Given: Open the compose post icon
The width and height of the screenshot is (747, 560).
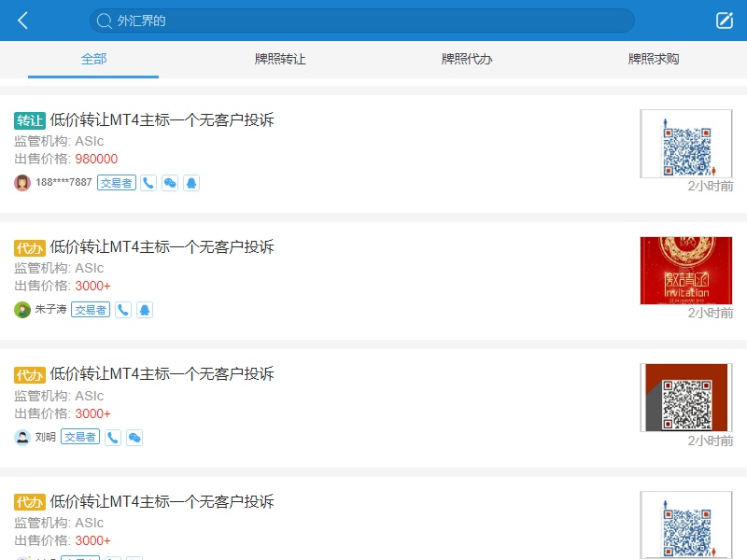Looking at the screenshot, I should (725, 21).
